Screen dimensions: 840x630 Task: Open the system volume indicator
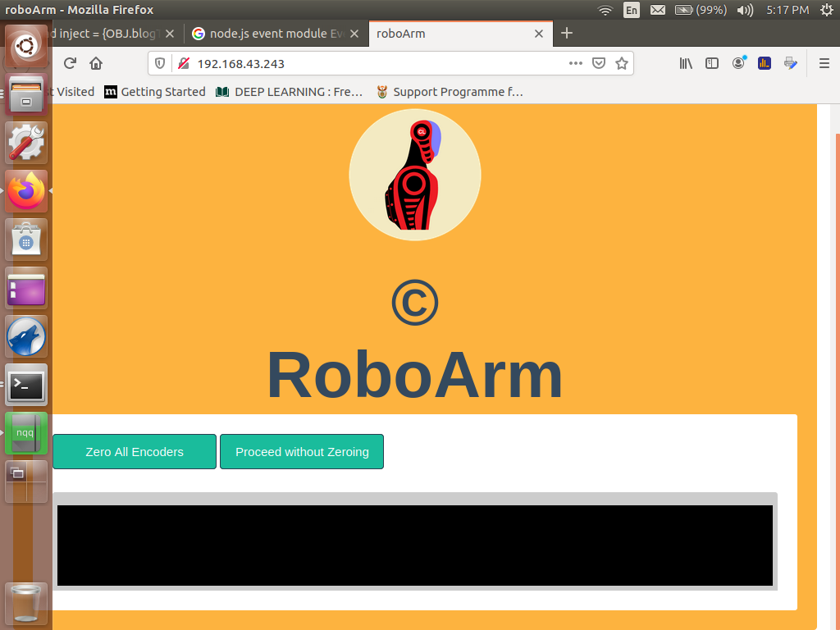[x=745, y=10]
